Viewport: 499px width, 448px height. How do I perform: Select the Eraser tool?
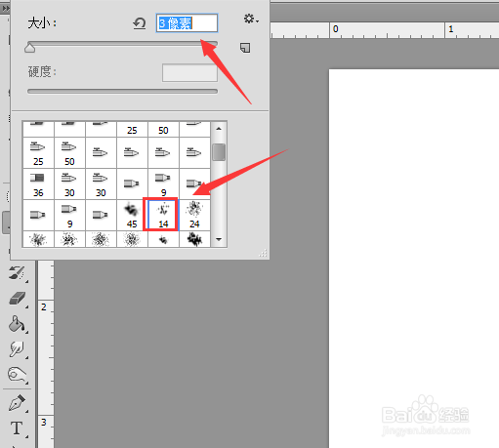pyautogui.click(x=17, y=298)
